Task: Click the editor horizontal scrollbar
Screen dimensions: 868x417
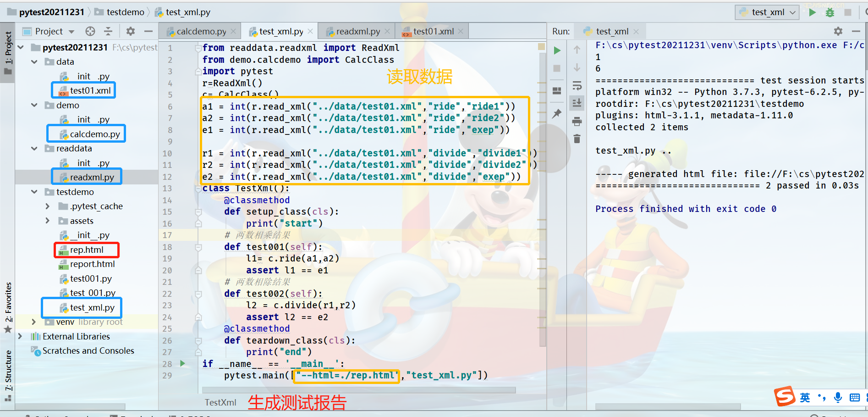Action: (x=359, y=390)
